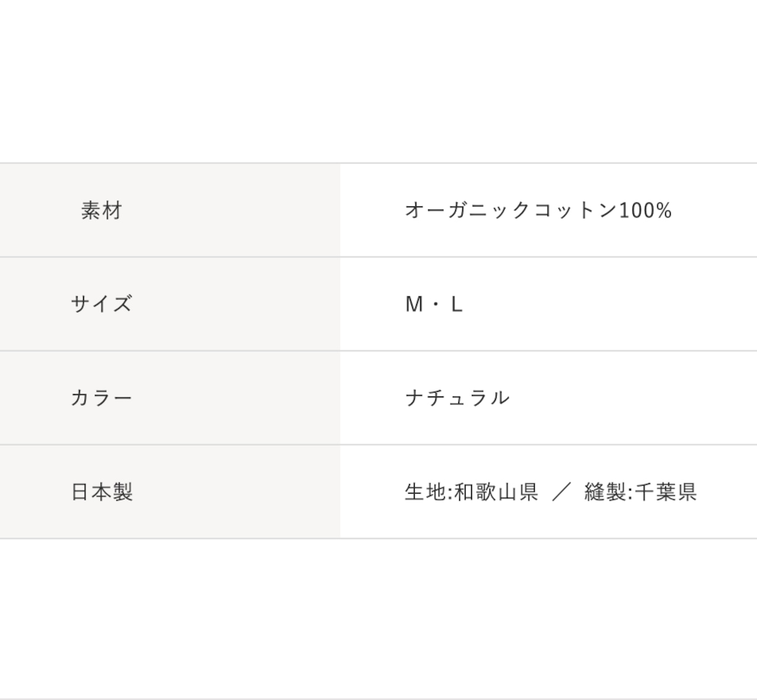The height and width of the screenshot is (700, 757).
Task: Click the middle dot between M and L
Action: pos(436,305)
